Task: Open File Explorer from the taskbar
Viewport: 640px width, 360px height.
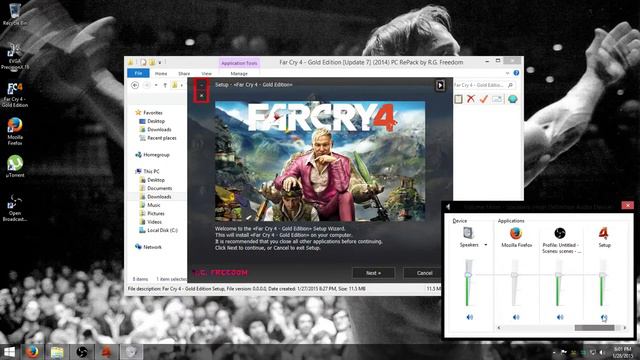Action: coord(57,352)
